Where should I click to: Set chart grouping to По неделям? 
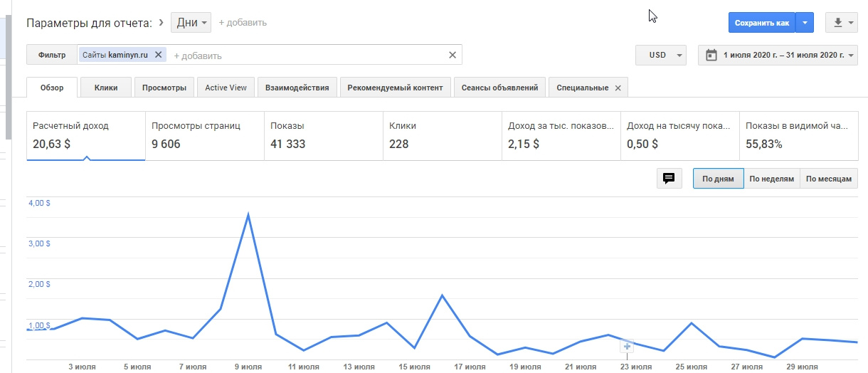[772, 179]
